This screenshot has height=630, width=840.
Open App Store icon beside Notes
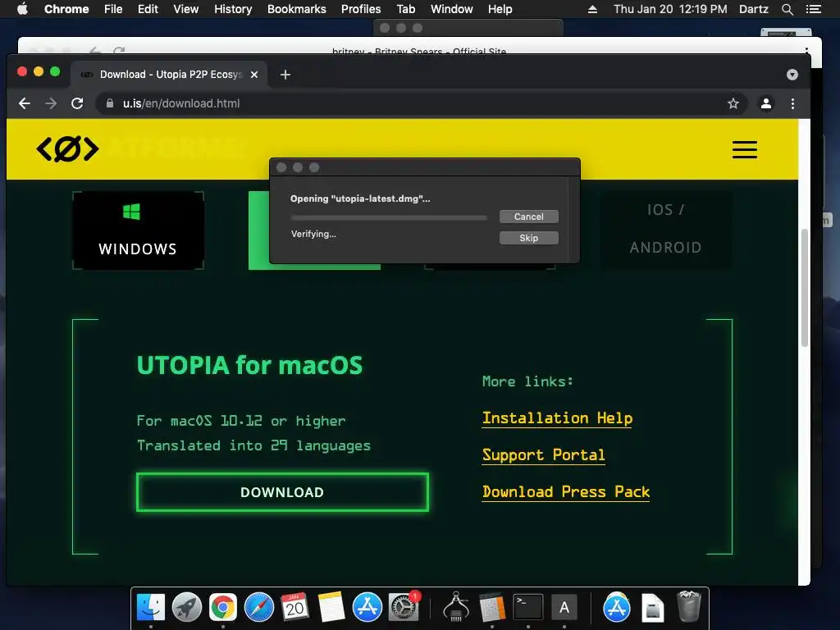tap(367, 608)
